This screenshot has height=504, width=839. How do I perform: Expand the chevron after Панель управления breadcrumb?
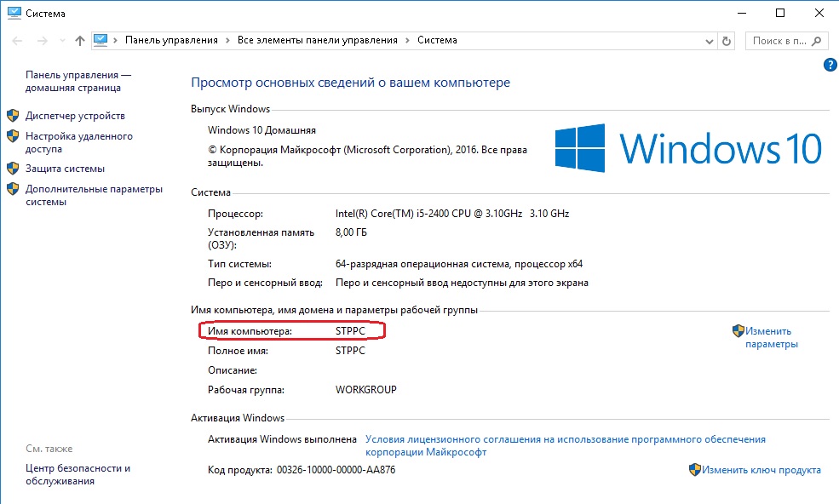227,41
